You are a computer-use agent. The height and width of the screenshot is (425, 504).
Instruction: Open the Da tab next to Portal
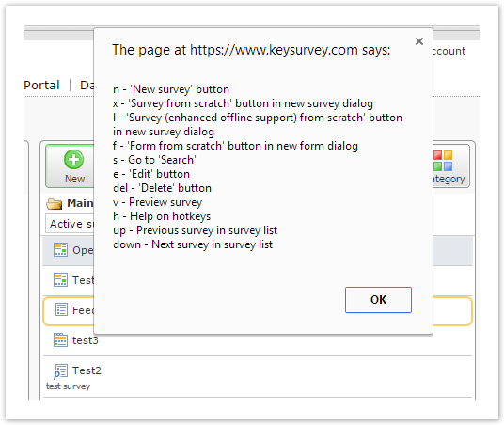click(87, 86)
